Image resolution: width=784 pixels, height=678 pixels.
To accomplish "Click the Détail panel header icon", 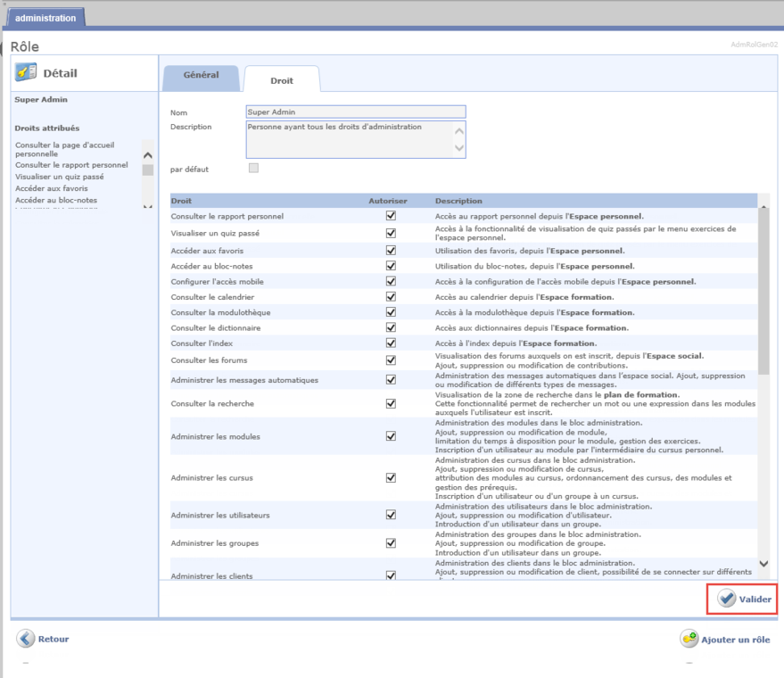I will (26, 73).
